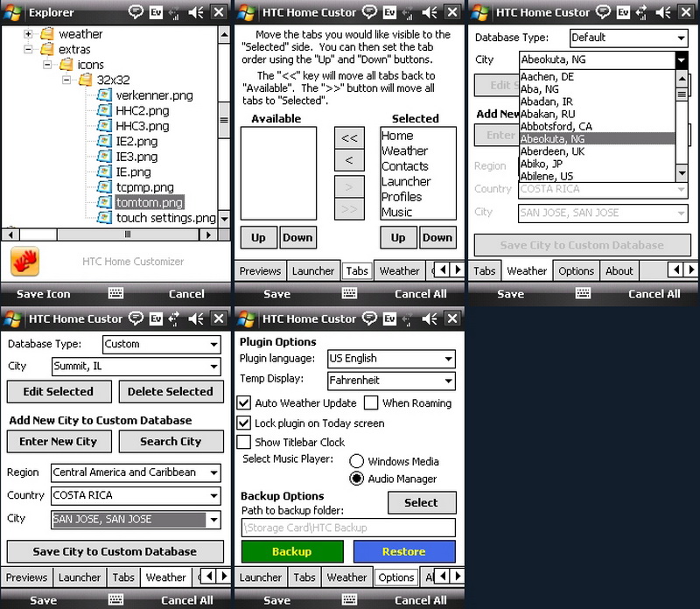The image size is (700, 609).
Task: Open keyboard icon in Default database weather window
Action: (583, 293)
